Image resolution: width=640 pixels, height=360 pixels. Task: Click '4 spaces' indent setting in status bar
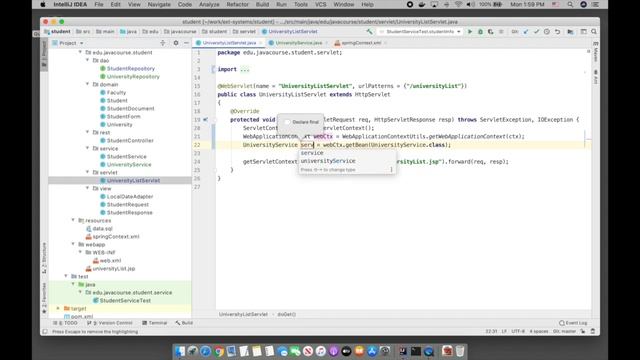coord(539,331)
